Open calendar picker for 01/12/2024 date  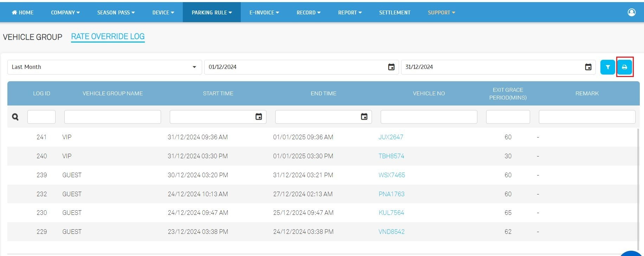pos(391,67)
